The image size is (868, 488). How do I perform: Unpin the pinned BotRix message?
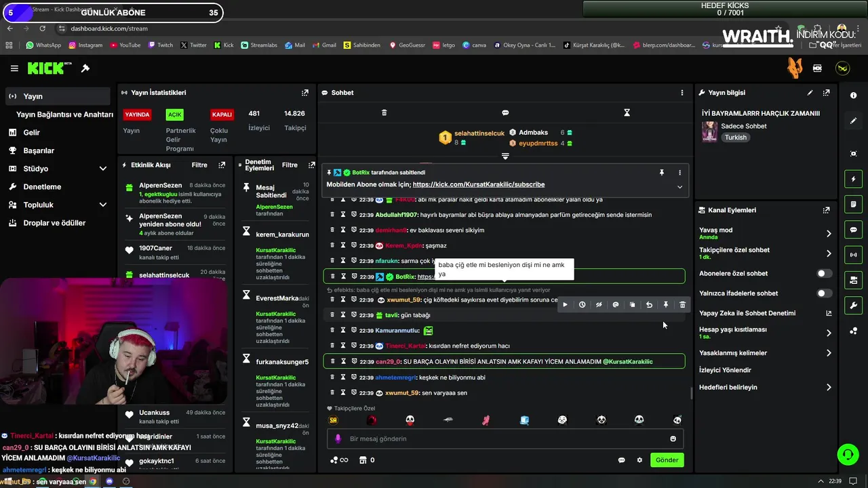662,173
